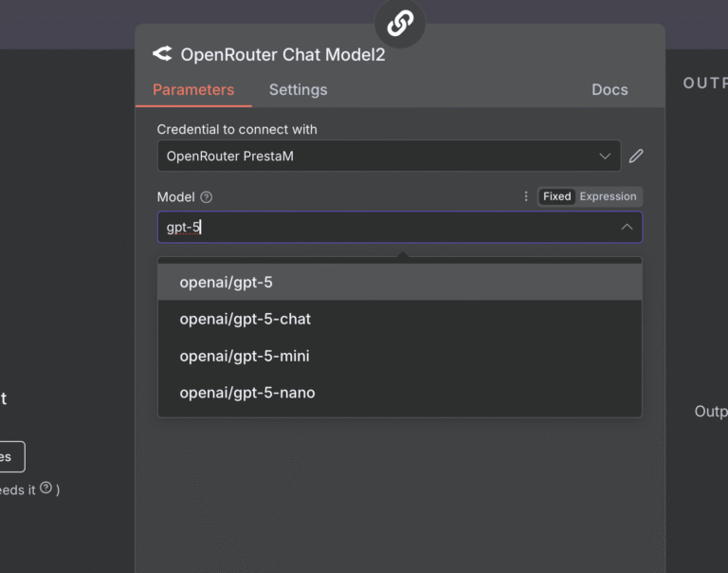Click the link chain icon at top
The image size is (728, 573).
click(x=400, y=23)
